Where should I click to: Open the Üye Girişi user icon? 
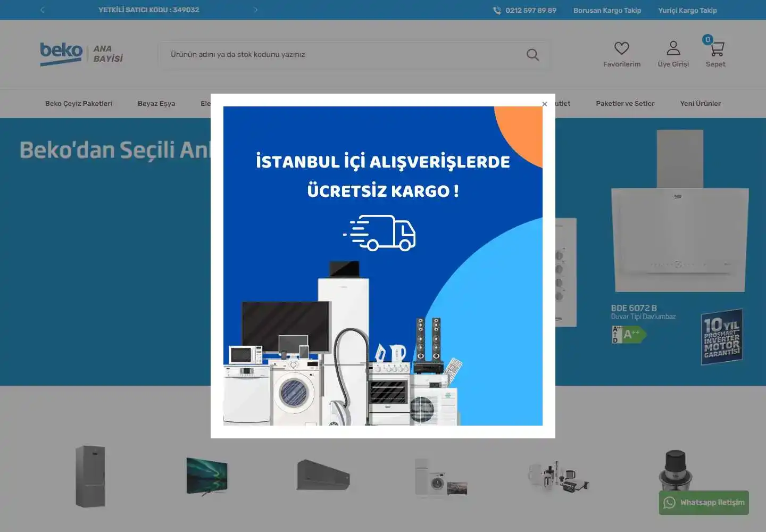click(673, 48)
